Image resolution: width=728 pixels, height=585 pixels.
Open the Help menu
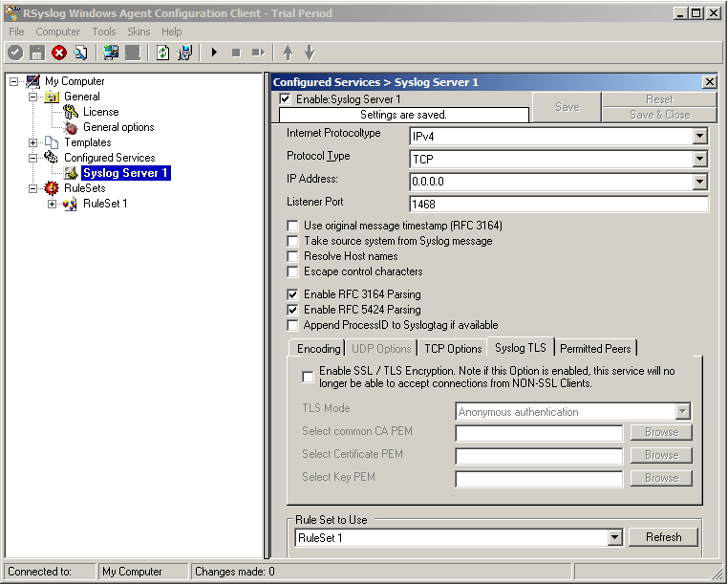(x=172, y=32)
